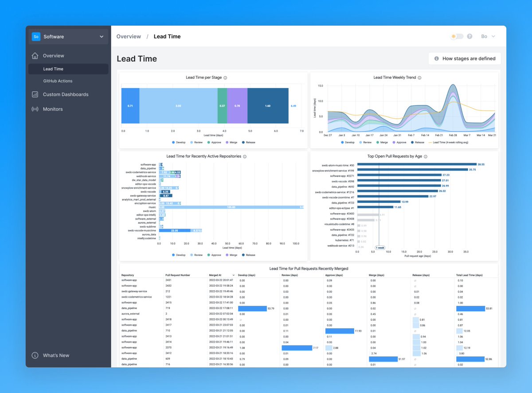532x393 pixels.
Task: Open GitHub Actions in the sidebar
Action: (58, 81)
